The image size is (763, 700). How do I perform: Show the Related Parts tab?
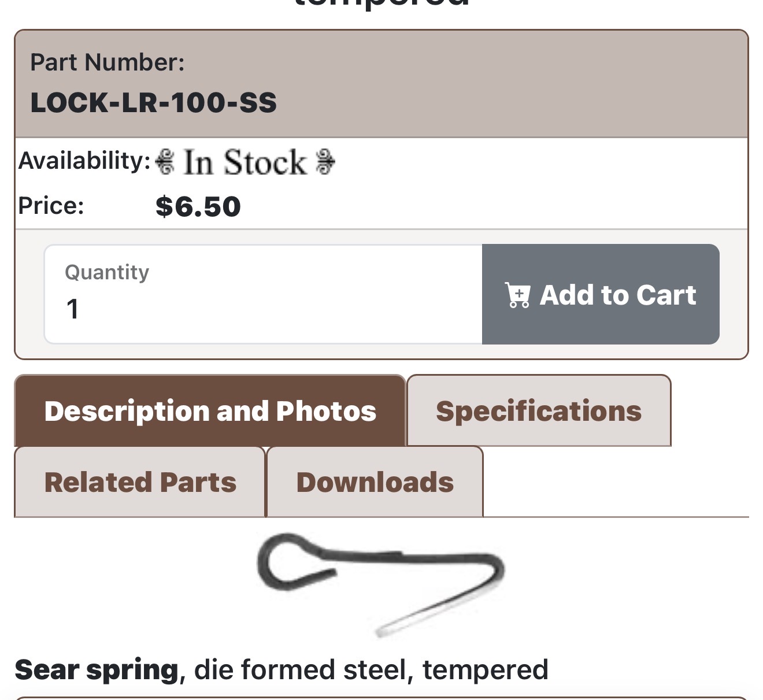click(140, 482)
